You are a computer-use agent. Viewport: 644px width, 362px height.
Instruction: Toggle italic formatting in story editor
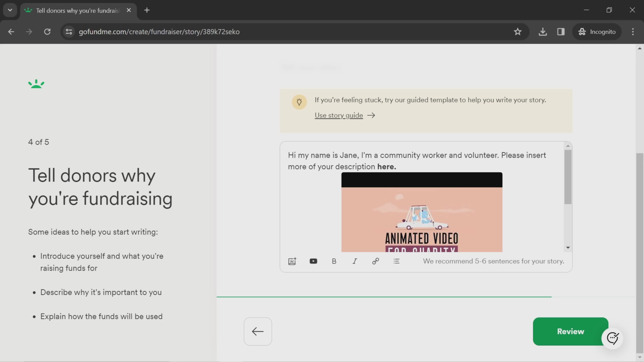pyautogui.click(x=355, y=261)
